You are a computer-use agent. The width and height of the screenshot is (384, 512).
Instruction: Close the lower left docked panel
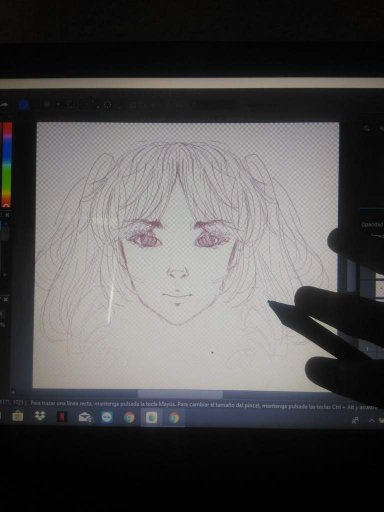point(6,300)
